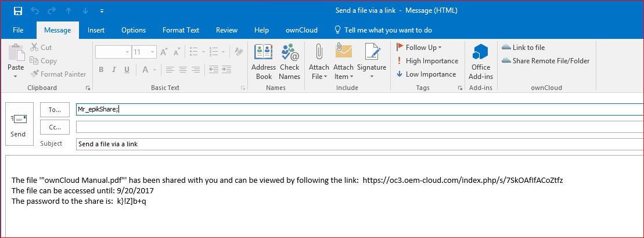Image resolution: width=644 pixels, height=238 pixels.
Task: Switch to the Message tab
Action: coord(57,30)
